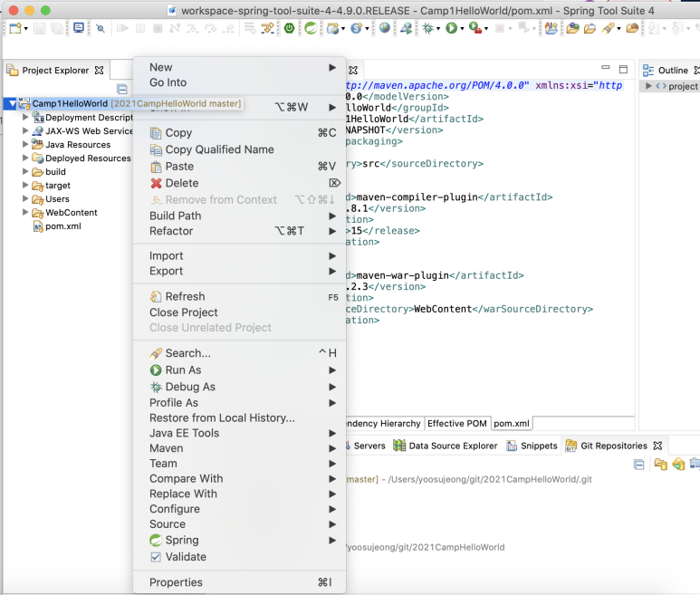700x595 pixels.
Task: Select the Users folder in Project Explorer
Action: (x=51, y=199)
